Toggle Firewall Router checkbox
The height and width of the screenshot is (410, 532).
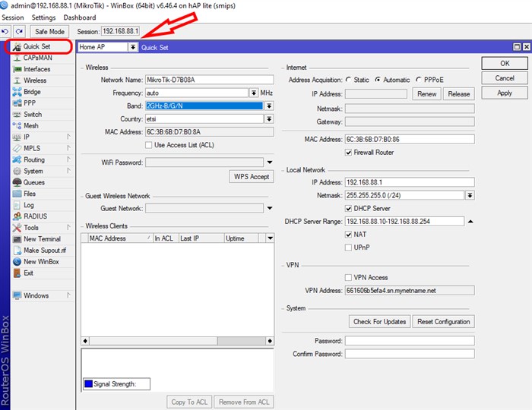pos(348,153)
